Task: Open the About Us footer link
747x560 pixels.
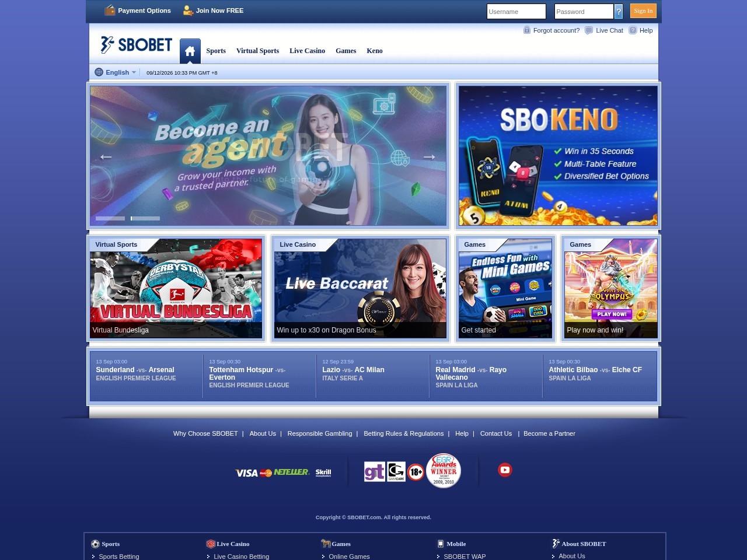Action: (x=263, y=433)
